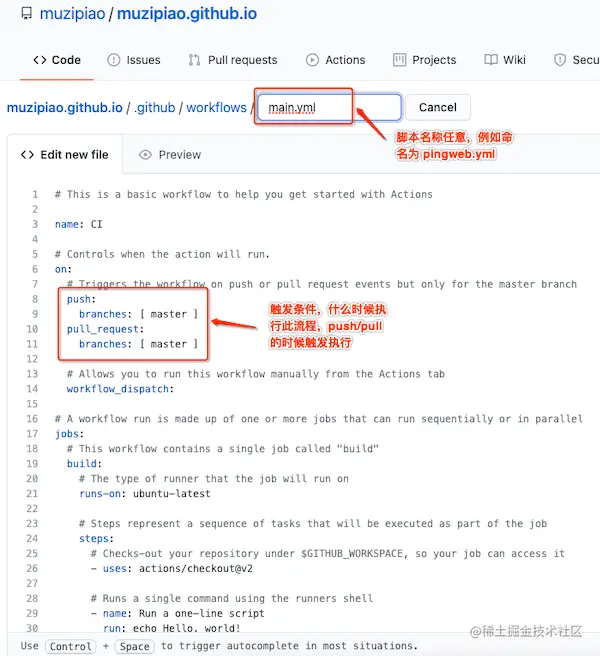The image size is (600, 656).
Task: Click the Projects board icon
Action: click(x=399, y=60)
